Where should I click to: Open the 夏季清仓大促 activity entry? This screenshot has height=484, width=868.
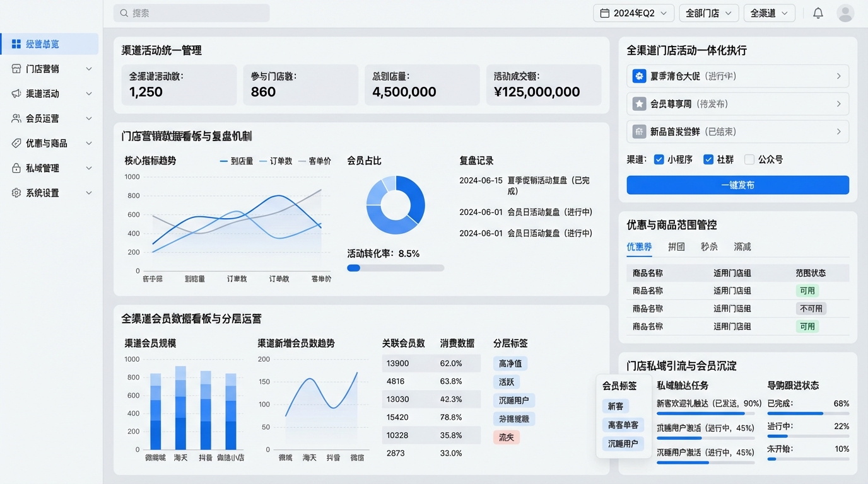click(737, 76)
